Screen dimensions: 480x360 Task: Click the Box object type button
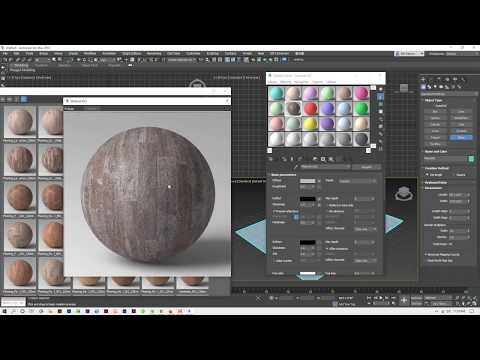tap(435, 112)
